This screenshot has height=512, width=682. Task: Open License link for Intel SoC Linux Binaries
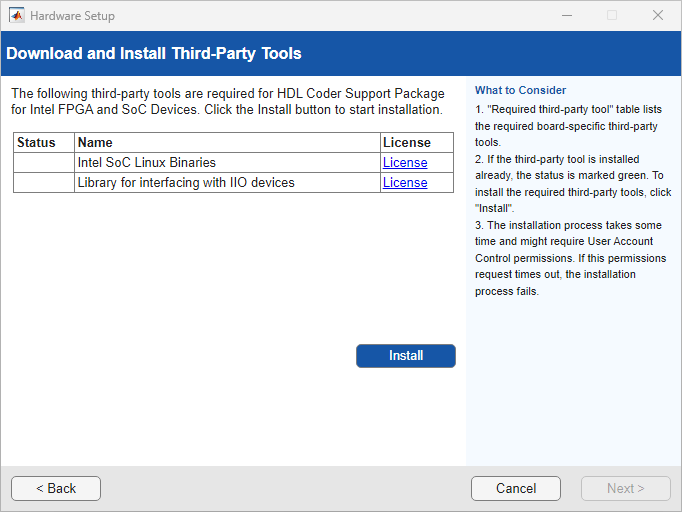click(x=405, y=163)
